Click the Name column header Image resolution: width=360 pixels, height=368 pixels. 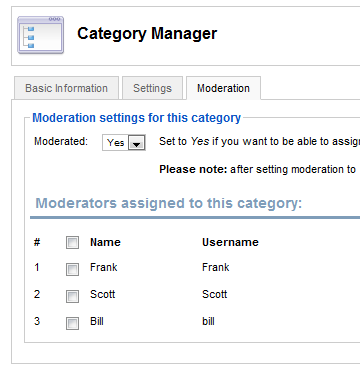click(105, 242)
